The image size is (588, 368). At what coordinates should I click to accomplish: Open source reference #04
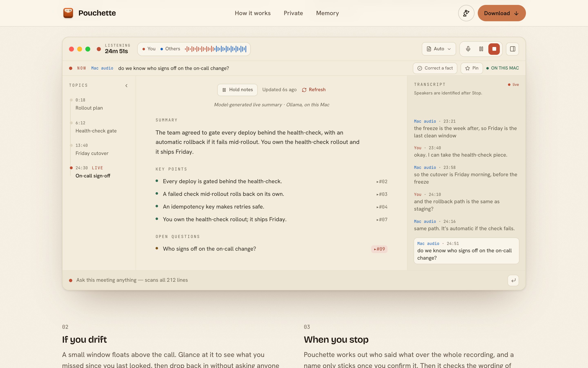pos(382,207)
